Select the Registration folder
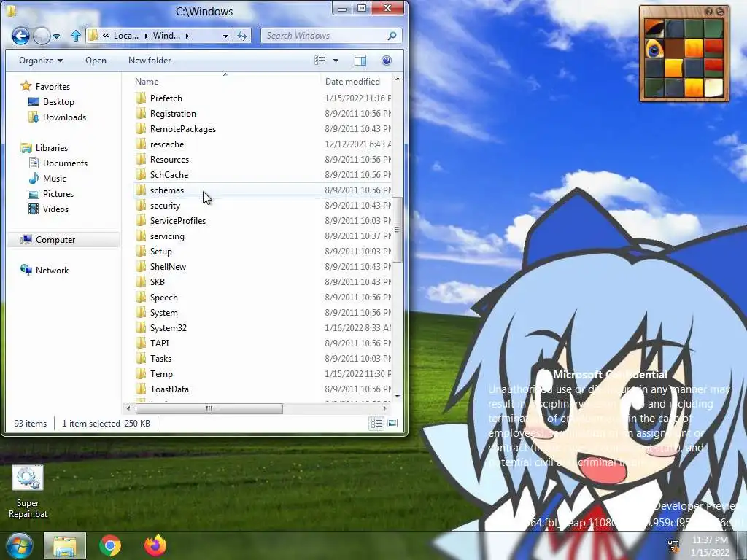Image resolution: width=747 pixels, height=560 pixels. click(262, 113)
